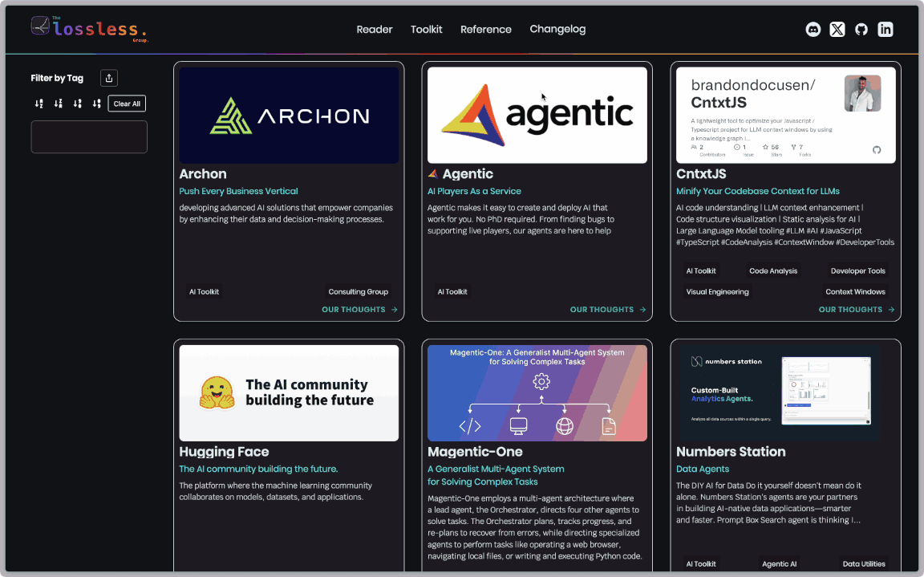Click the 'Data Agents' subtitle

[703, 469]
